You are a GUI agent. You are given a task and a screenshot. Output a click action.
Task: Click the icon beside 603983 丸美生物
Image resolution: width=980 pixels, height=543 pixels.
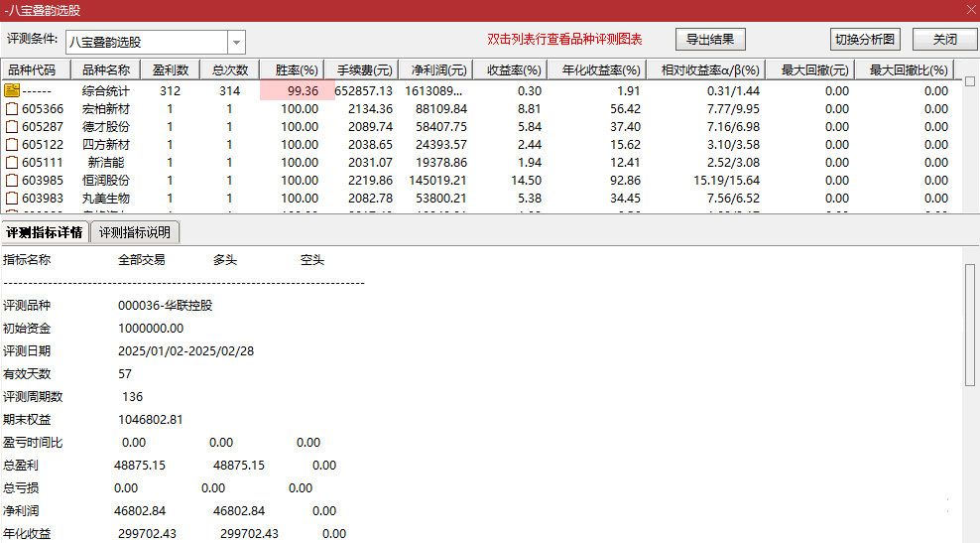coord(12,199)
